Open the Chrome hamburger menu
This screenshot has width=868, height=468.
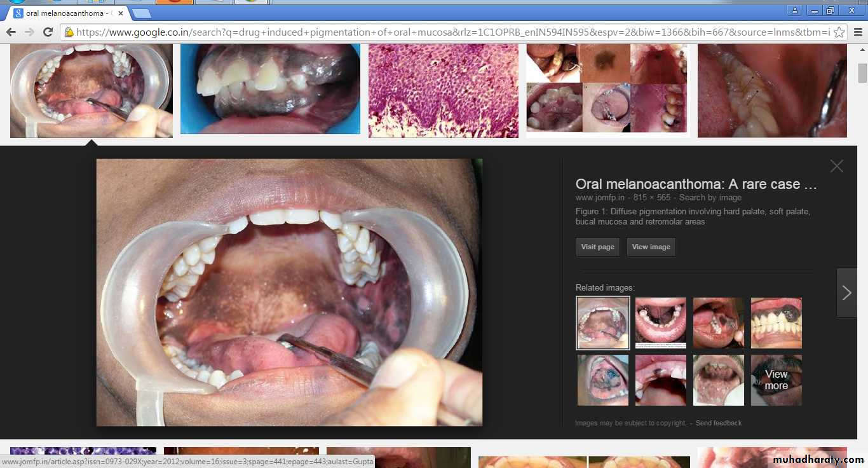(x=858, y=32)
